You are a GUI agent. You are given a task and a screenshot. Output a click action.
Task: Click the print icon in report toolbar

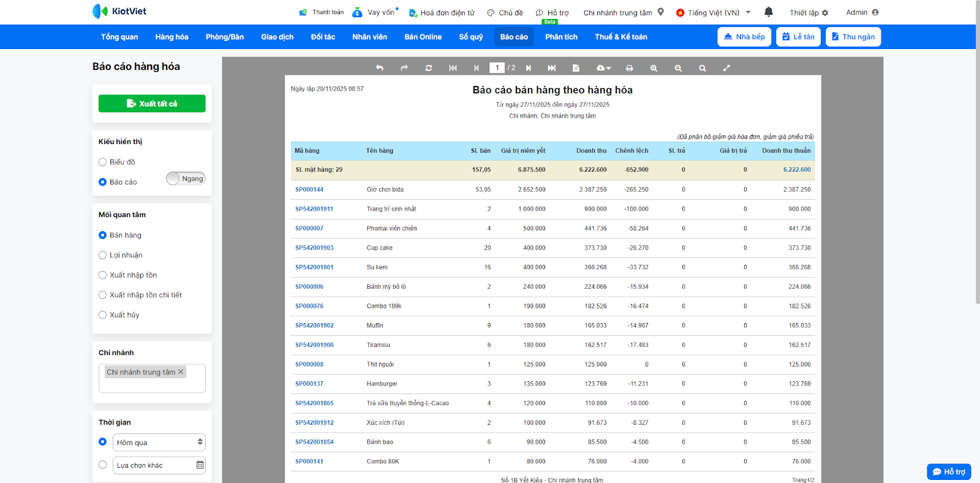coord(629,68)
